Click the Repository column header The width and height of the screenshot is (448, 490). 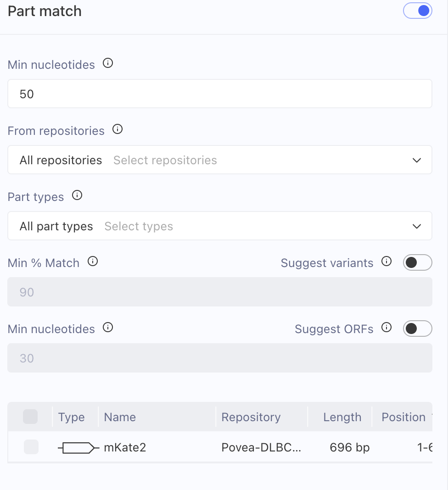[251, 417]
